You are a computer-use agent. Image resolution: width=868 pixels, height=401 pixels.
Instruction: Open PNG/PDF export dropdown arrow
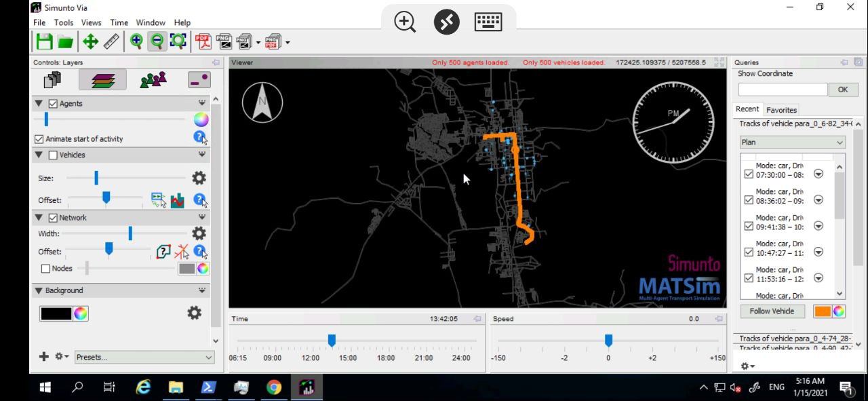(288, 43)
